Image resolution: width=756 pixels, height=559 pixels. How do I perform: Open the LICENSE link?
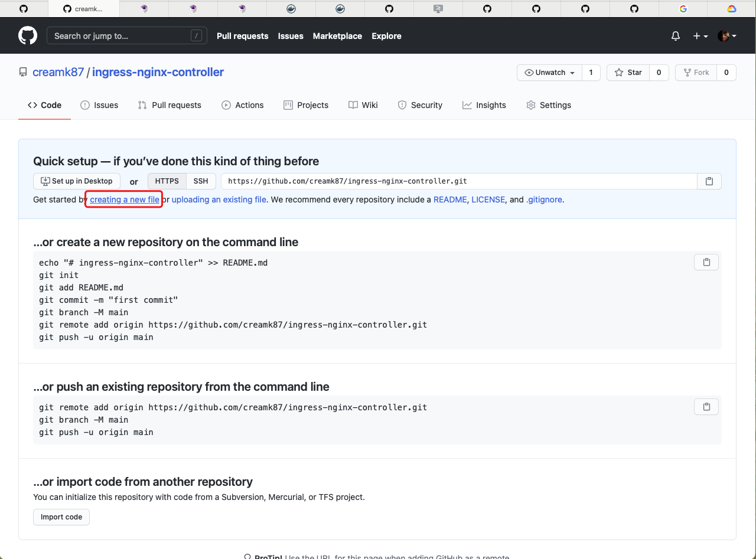[488, 200]
